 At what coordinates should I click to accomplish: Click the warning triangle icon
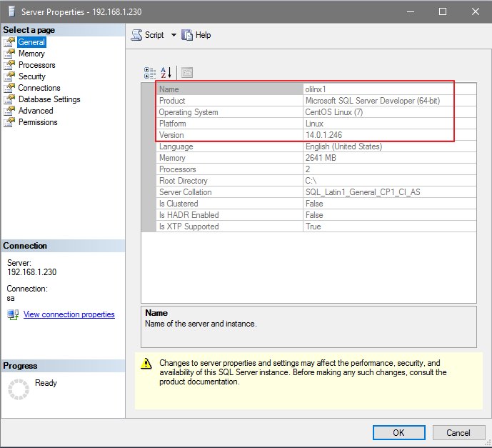click(x=146, y=364)
